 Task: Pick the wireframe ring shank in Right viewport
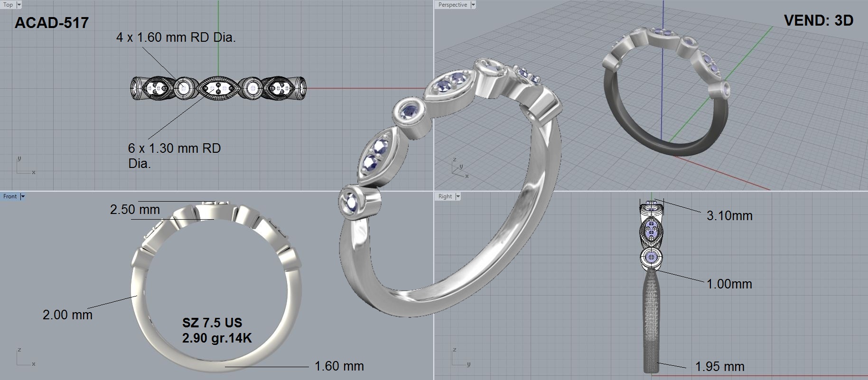(x=652, y=321)
